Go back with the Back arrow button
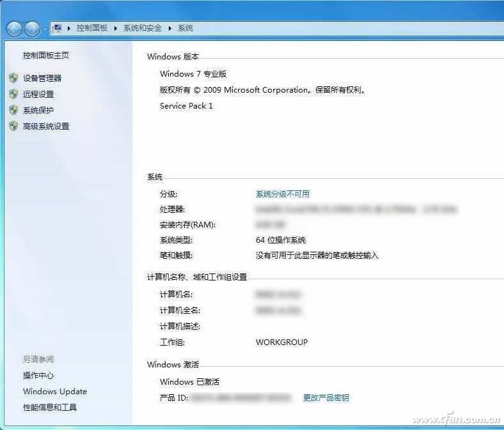Screen dimensions: 504x430 point(14,29)
